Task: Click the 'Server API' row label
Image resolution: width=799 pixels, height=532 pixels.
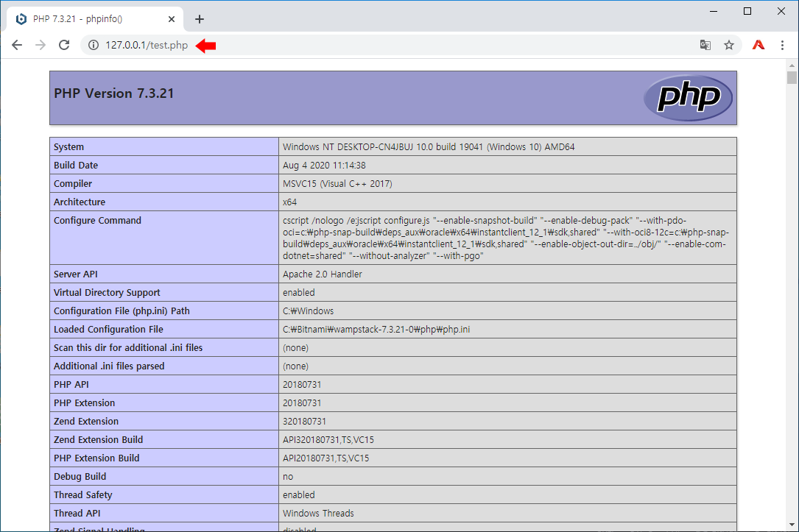Action: click(75, 274)
